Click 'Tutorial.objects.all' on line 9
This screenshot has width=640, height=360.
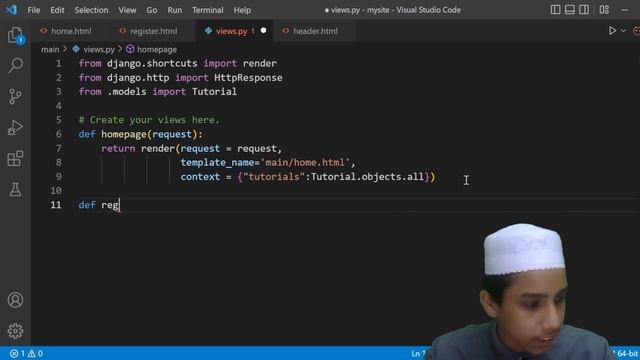pos(367,176)
